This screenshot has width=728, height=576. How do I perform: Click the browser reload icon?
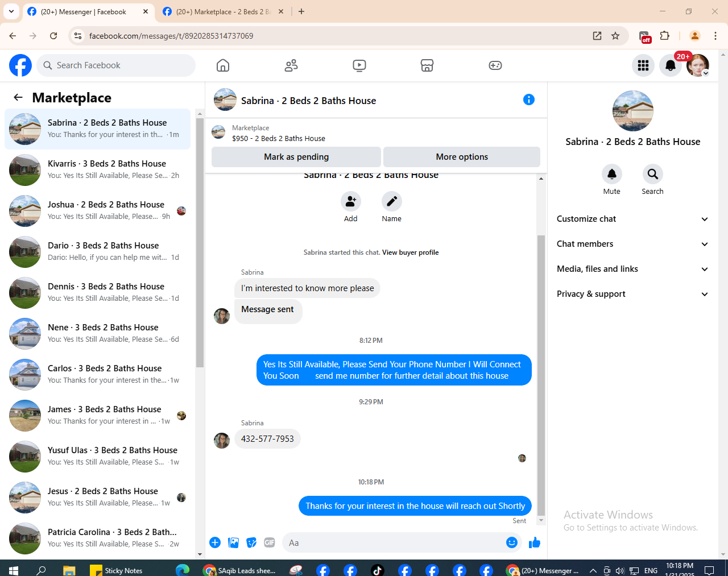(53, 36)
